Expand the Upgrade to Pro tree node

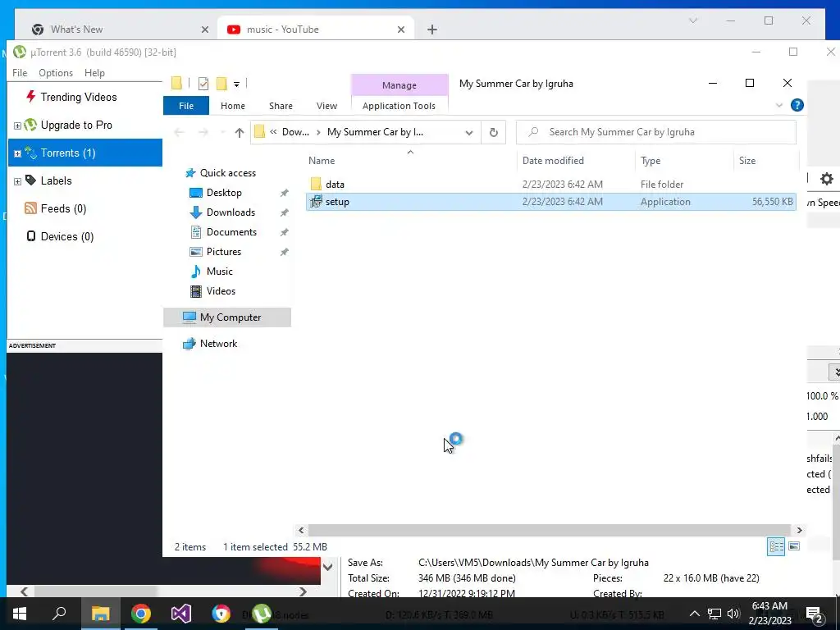point(17,126)
